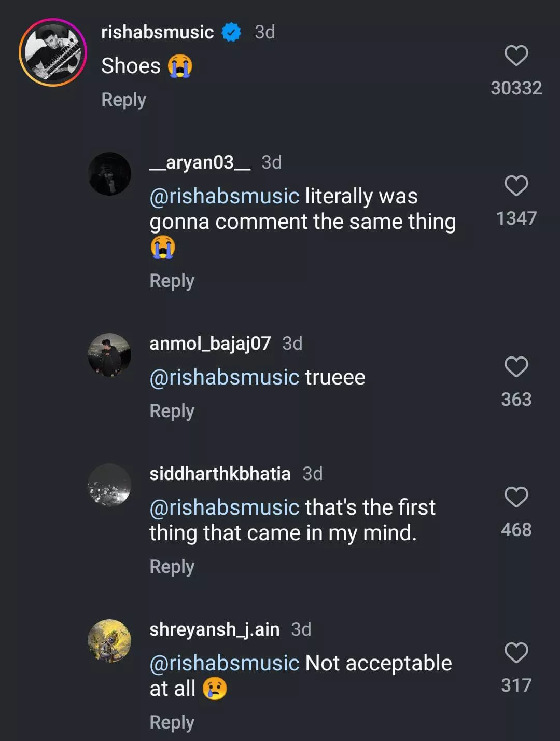Reply to rishabsmusic's Shoes comment
This screenshot has width=560, height=741.
123,100
